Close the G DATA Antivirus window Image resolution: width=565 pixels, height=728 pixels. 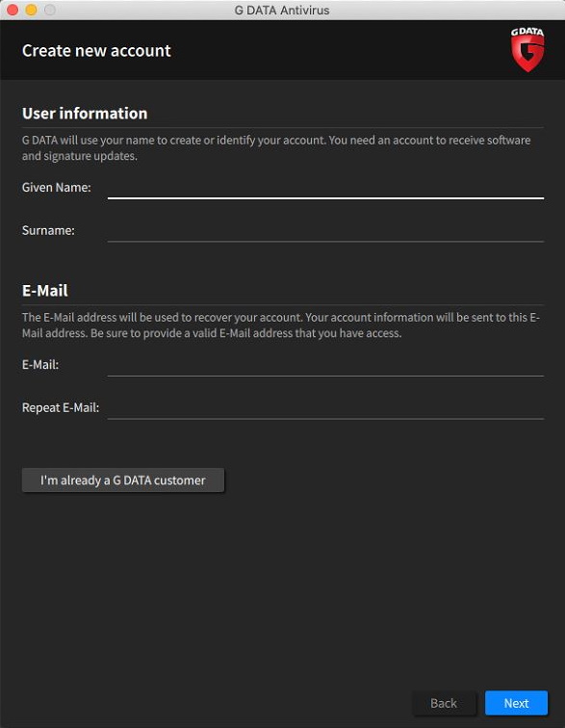[13, 10]
